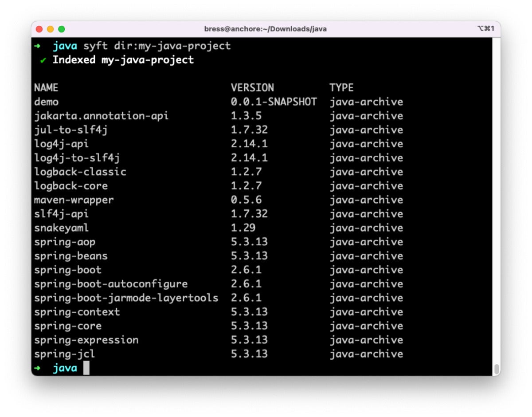Click the green checkmark beside Indexed

click(43, 60)
